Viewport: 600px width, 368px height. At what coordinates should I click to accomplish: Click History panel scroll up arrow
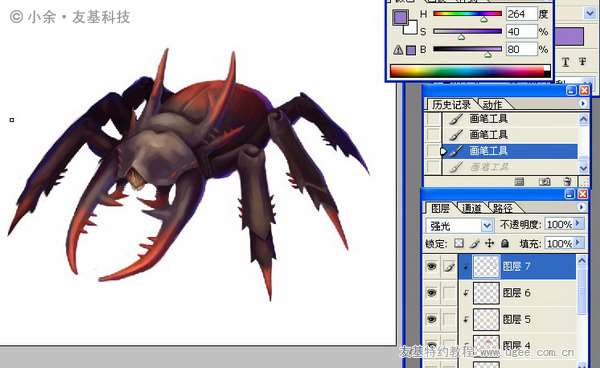coord(583,119)
